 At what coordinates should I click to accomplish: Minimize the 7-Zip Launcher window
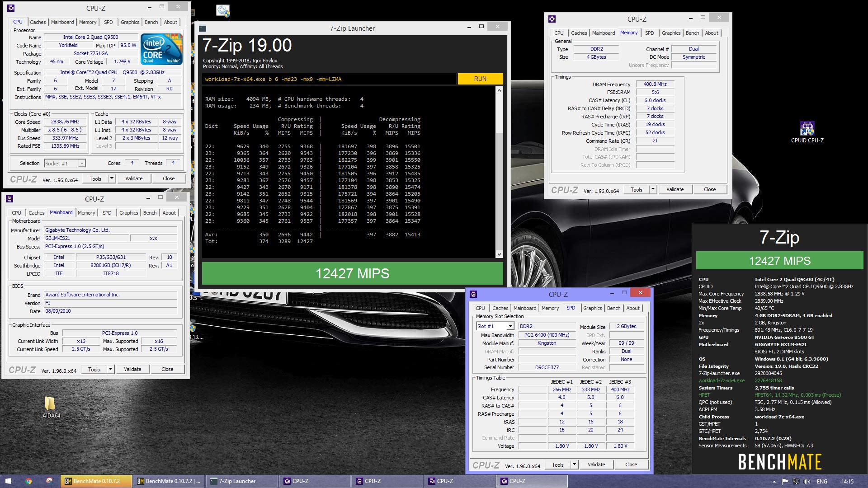pyautogui.click(x=468, y=27)
